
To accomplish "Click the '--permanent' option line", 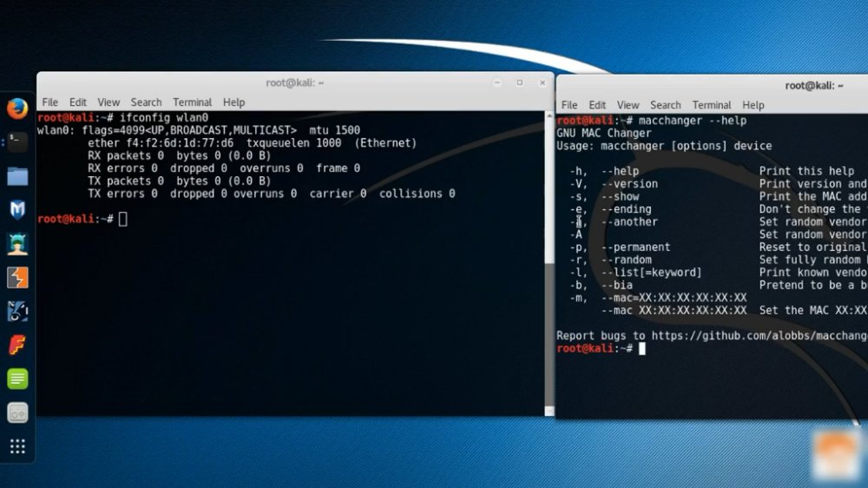I will click(719, 247).
